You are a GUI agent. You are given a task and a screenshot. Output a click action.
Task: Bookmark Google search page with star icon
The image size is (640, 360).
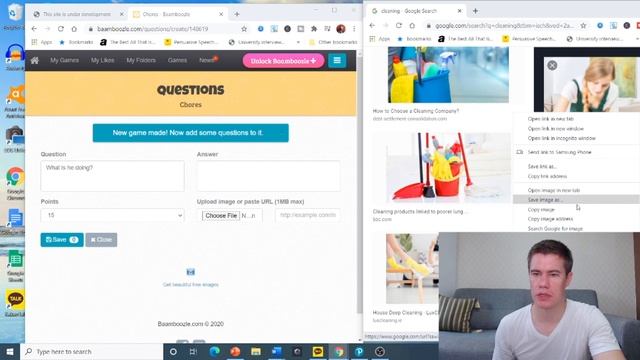pos(584,25)
